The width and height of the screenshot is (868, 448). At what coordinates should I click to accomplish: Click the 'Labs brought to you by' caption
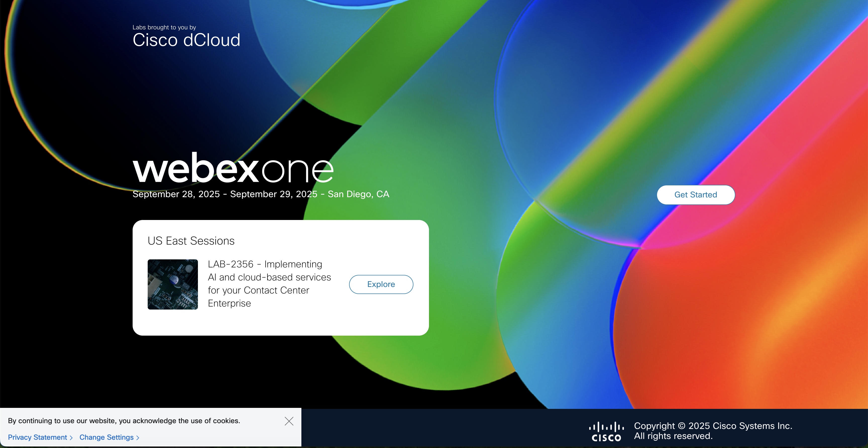(164, 27)
